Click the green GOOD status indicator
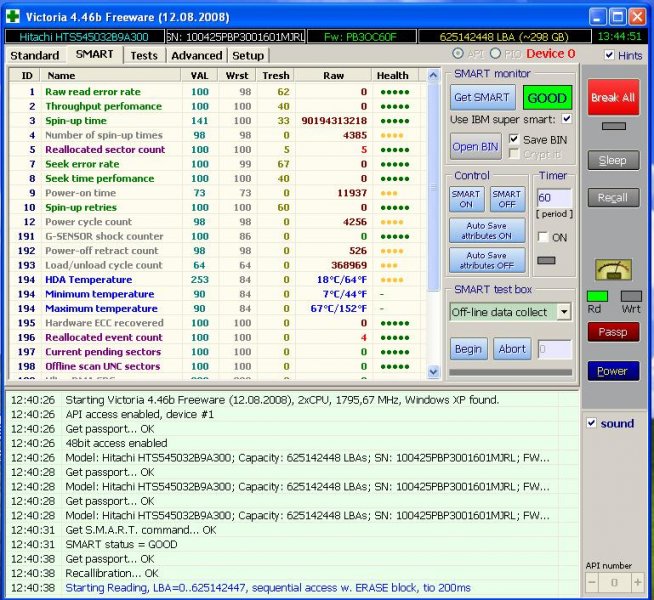 pyautogui.click(x=547, y=98)
